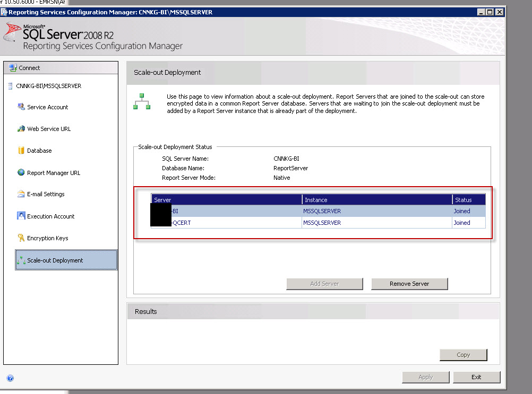Screen dimensions: 532x394
Task: Open E-mail Settings page
Action: point(46,194)
